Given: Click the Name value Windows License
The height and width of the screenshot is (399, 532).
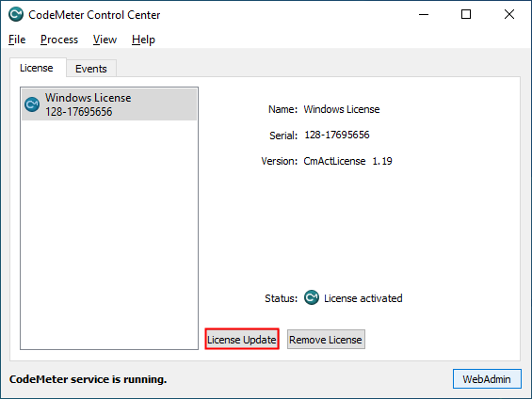Looking at the screenshot, I should pos(341,109).
